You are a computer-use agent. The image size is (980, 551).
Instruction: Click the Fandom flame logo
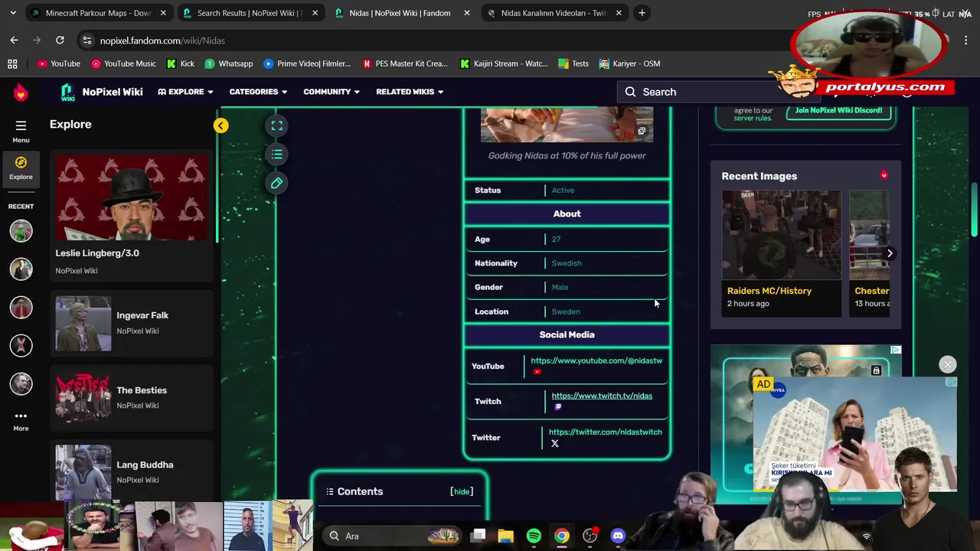[x=21, y=93]
